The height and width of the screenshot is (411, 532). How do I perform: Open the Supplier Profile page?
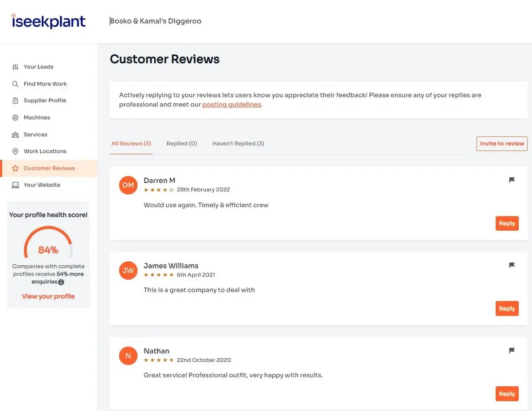pyautogui.click(x=45, y=101)
